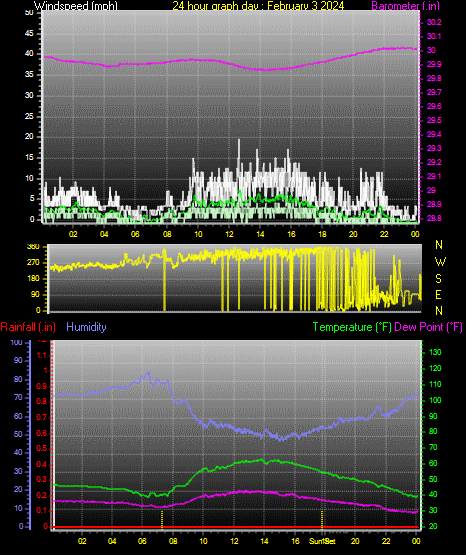
Task: Click the 60 temperature scale value
Action: (433, 463)
